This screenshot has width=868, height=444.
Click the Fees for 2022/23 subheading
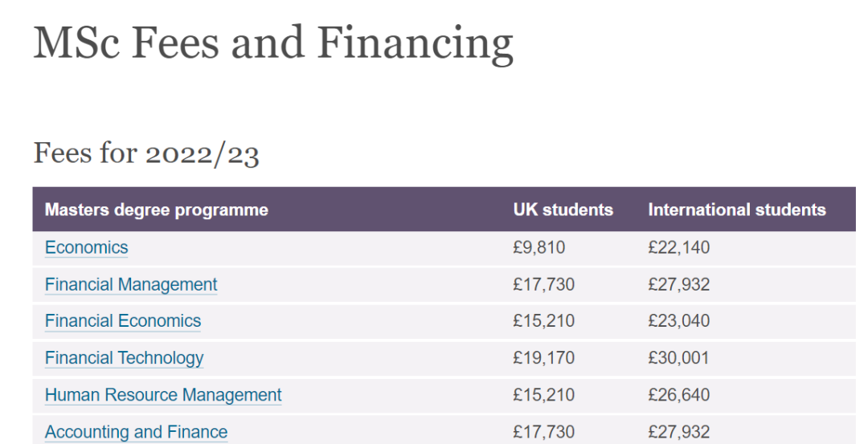146,153
